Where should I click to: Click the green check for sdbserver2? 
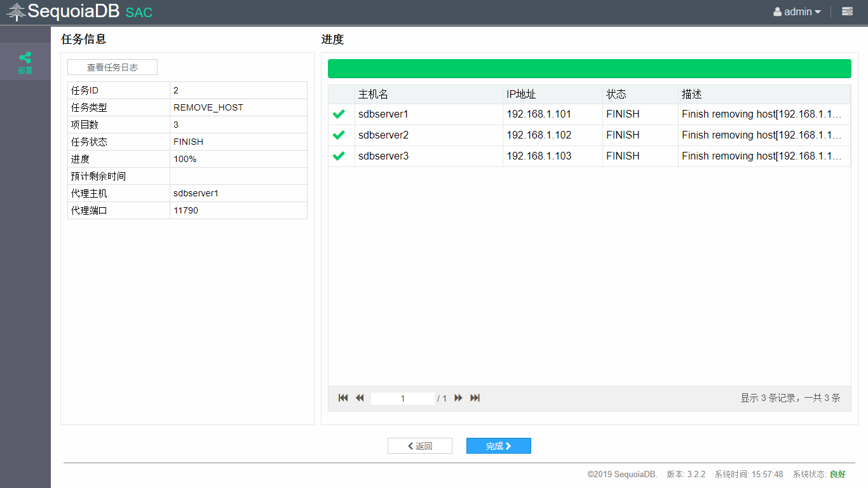pyautogui.click(x=339, y=135)
